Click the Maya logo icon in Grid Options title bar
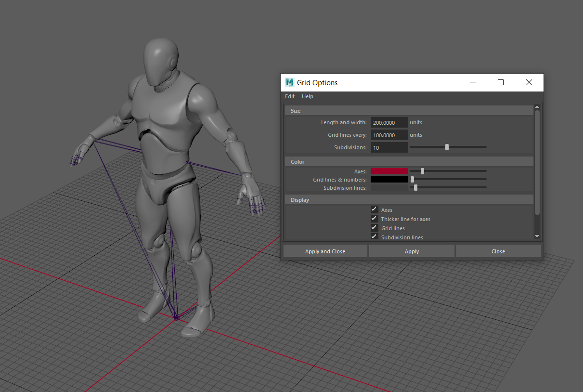Image resolution: width=583 pixels, height=392 pixels. click(289, 82)
